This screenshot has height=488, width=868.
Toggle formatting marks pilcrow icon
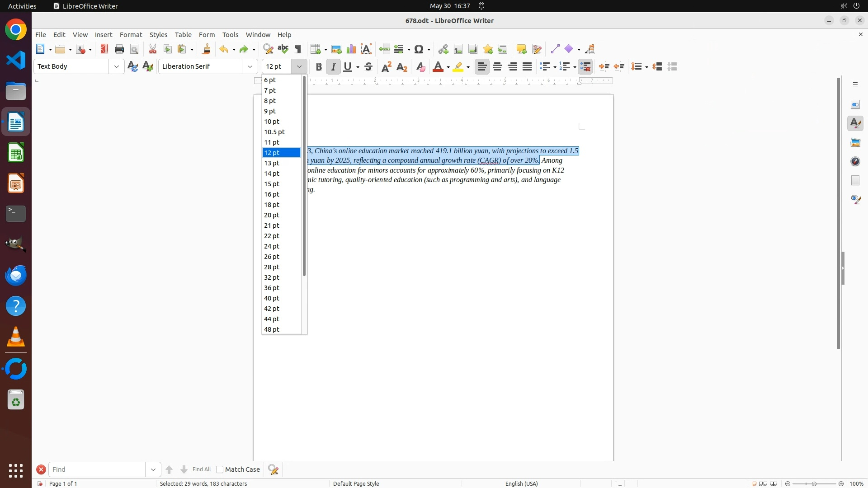coord(298,49)
